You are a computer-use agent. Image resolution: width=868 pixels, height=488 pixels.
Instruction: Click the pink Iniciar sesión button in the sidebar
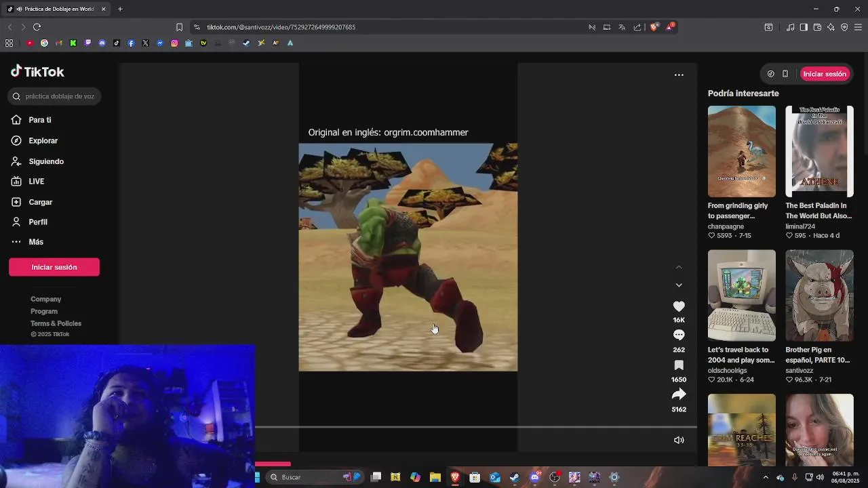coord(54,267)
